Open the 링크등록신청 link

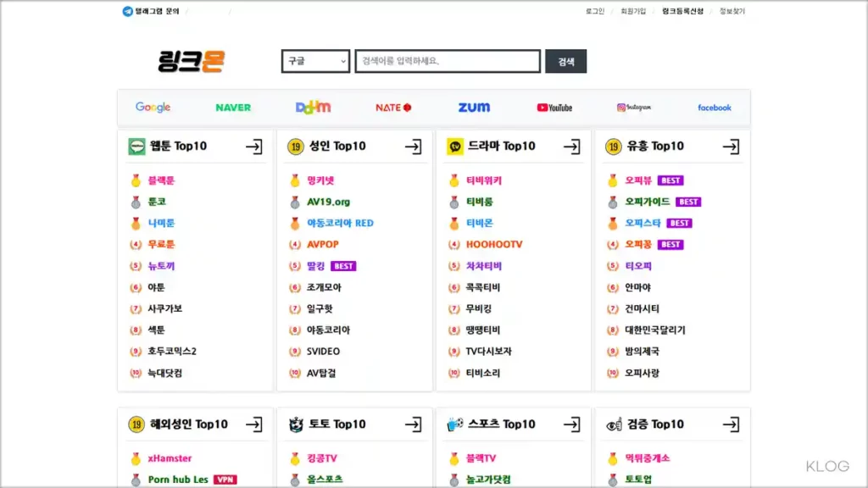(x=682, y=11)
